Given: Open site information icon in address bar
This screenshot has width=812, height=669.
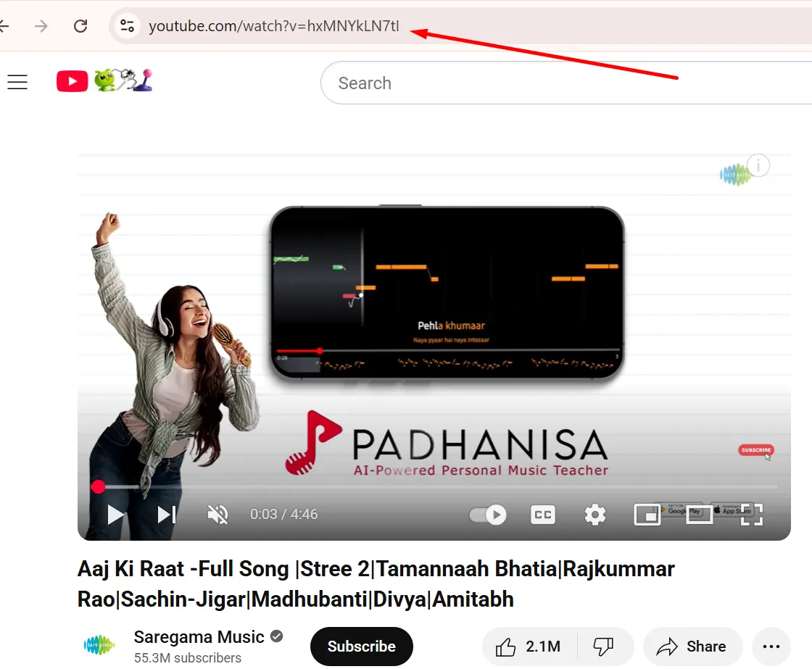Looking at the screenshot, I should coord(127,25).
